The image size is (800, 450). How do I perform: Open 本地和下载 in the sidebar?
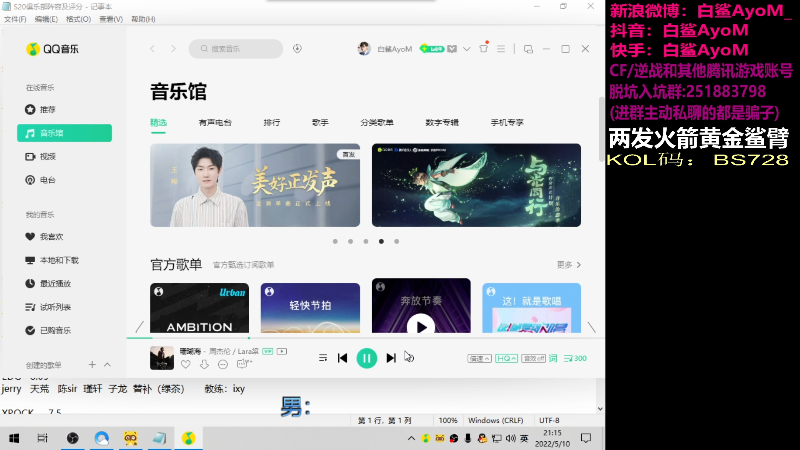pos(64,260)
